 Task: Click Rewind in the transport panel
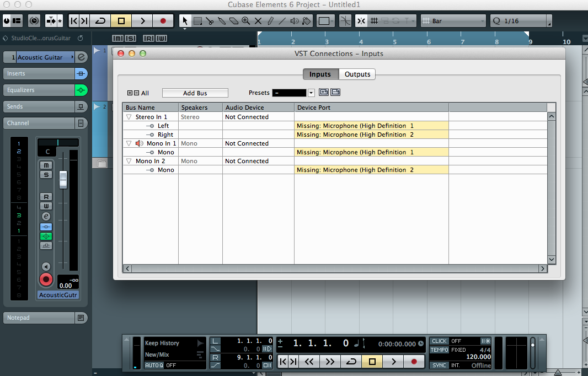309,361
